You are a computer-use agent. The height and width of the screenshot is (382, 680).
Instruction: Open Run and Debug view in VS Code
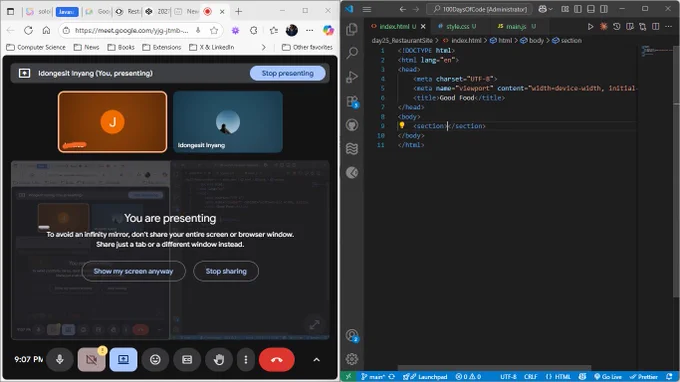[352, 77]
